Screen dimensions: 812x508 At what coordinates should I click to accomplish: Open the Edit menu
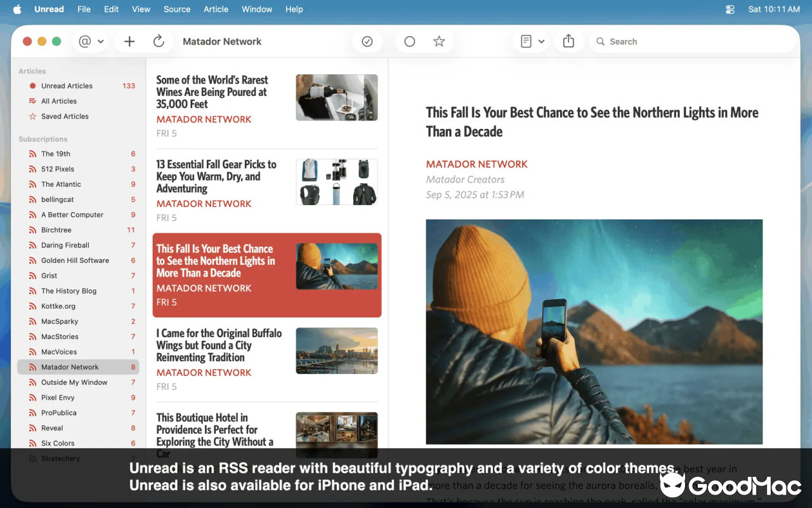(112, 9)
